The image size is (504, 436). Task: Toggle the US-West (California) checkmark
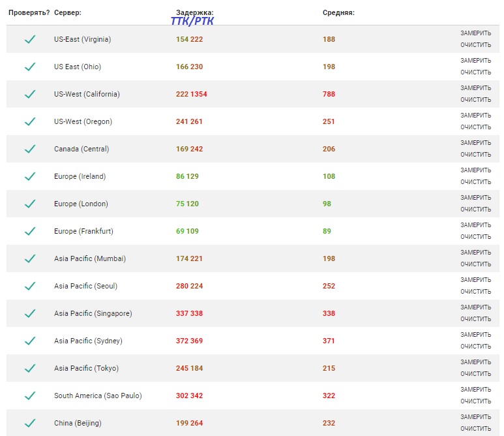coord(29,94)
